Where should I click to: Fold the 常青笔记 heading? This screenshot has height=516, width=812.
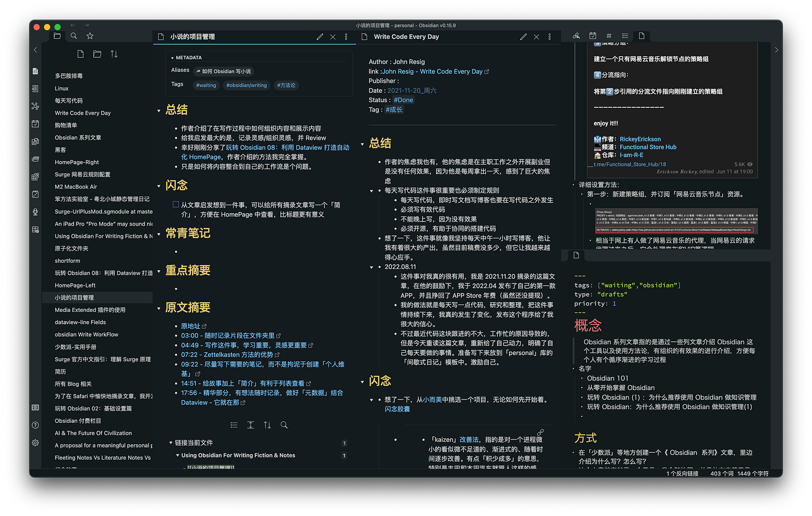tap(159, 234)
